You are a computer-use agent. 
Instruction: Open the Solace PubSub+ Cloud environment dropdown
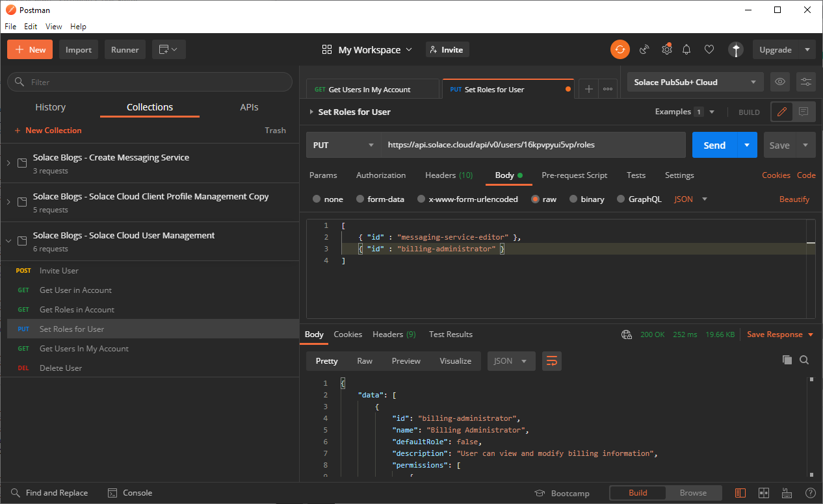(x=695, y=82)
